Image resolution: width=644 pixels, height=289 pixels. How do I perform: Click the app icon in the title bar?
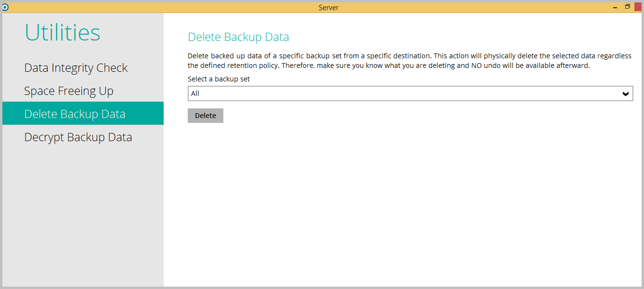tap(5, 7)
